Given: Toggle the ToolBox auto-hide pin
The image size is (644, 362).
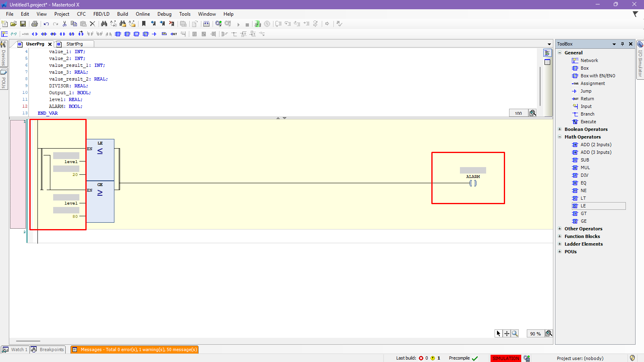Looking at the screenshot, I should (622, 44).
